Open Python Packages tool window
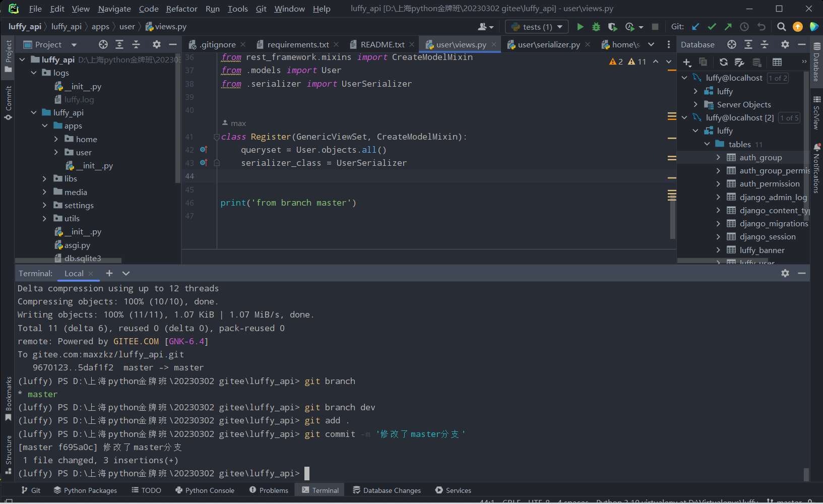This screenshot has height=504, width=823. pyautogui.click(x=85, y=490)
